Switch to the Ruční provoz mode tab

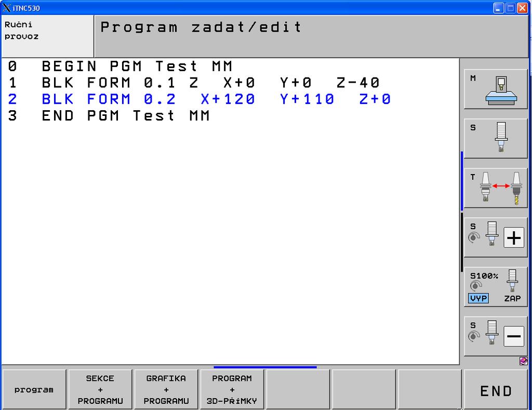tap(47, 36)
